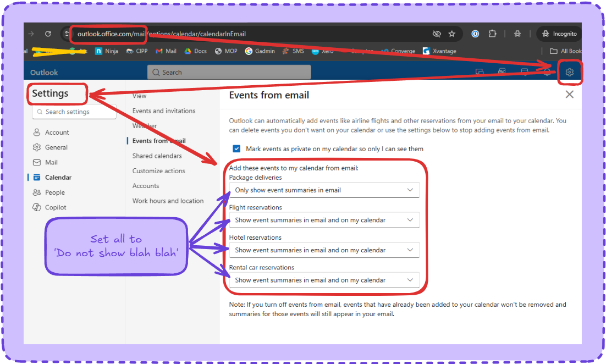Open General settings via gear icon
Image resolution: width=606 pixels, height=364 pixels.
point(37,147)
